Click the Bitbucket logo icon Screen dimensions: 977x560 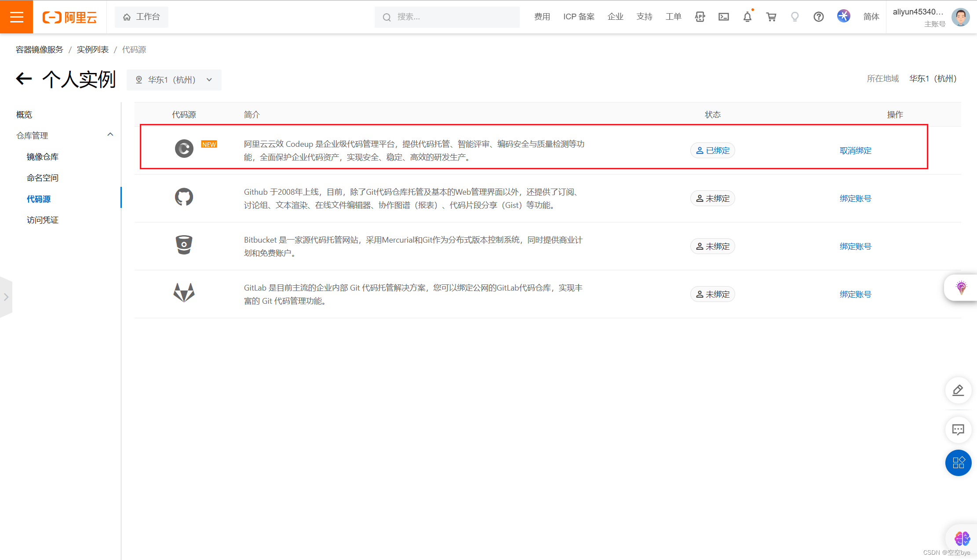184,245
